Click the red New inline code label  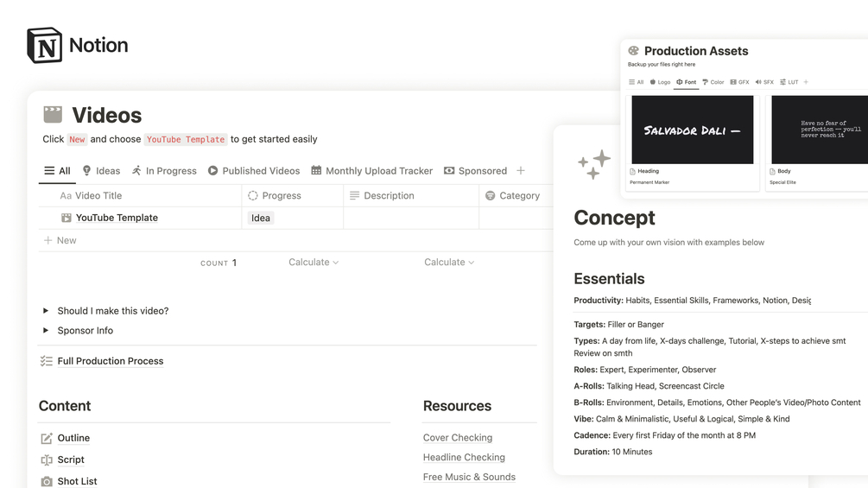click(x=77, y=139)
